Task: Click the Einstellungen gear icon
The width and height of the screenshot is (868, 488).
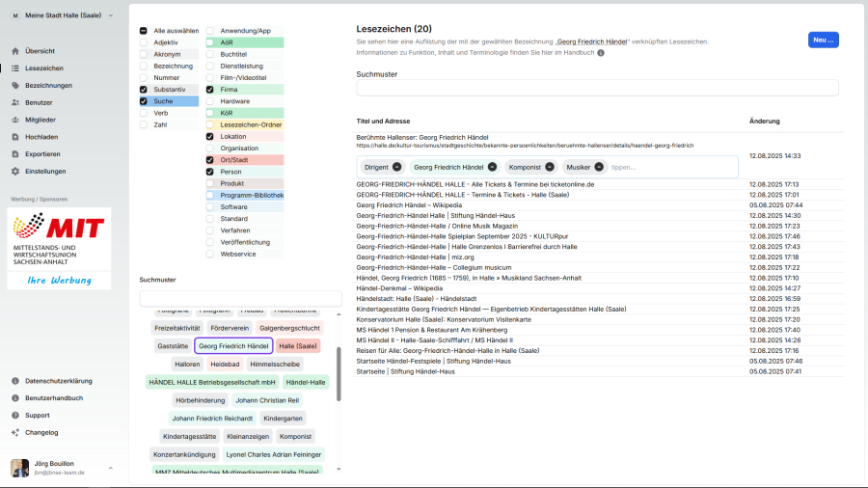Action: click(15, 172)
